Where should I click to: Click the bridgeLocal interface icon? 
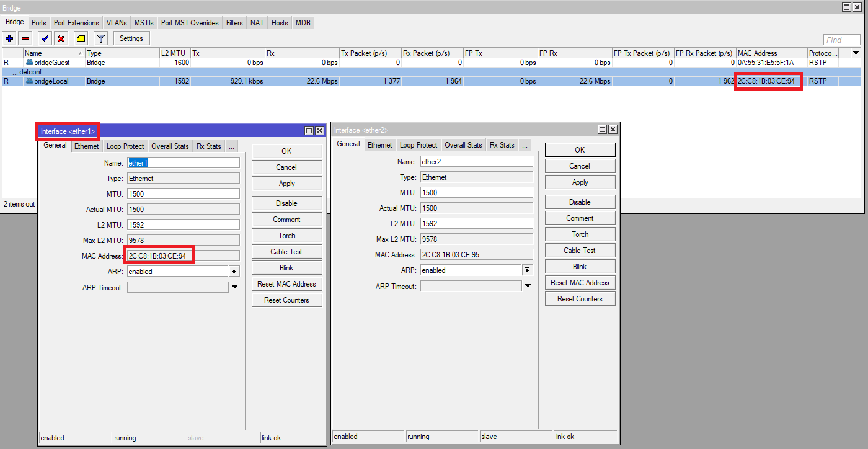click(x=29, y=81)
